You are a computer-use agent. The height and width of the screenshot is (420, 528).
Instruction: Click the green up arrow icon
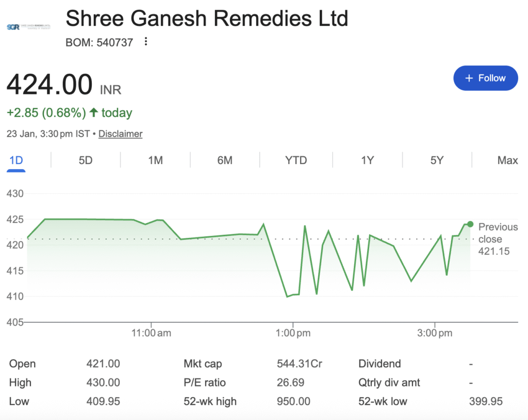[93, 112]
